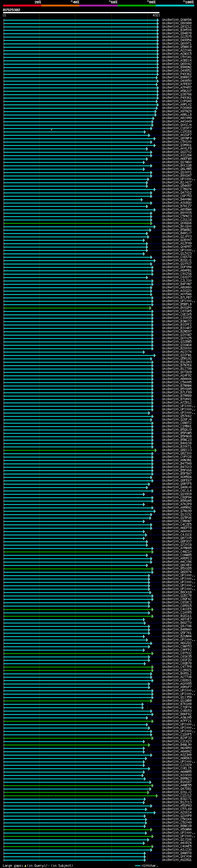Click the Large gaps legend text
This screenshot has width=197, height=868.
point(38,865)
